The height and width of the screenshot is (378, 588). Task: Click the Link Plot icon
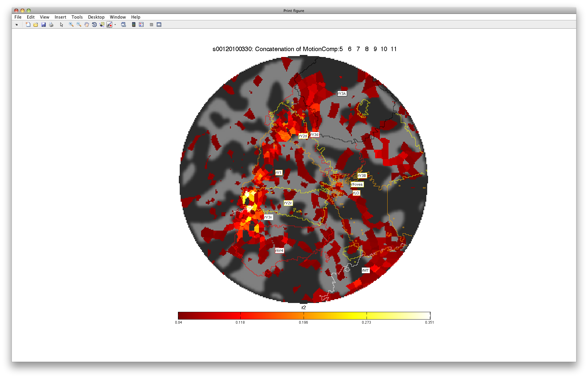(124, 25)
